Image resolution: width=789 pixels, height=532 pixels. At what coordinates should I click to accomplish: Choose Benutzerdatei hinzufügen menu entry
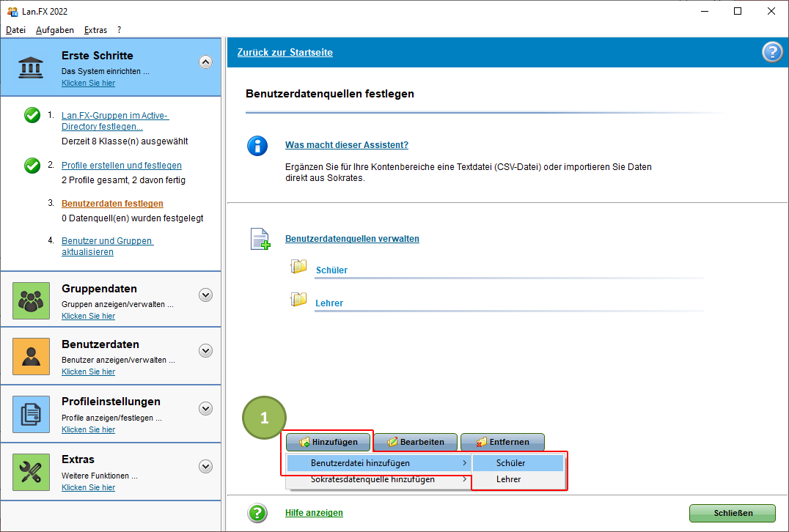(x=379, y=463)
